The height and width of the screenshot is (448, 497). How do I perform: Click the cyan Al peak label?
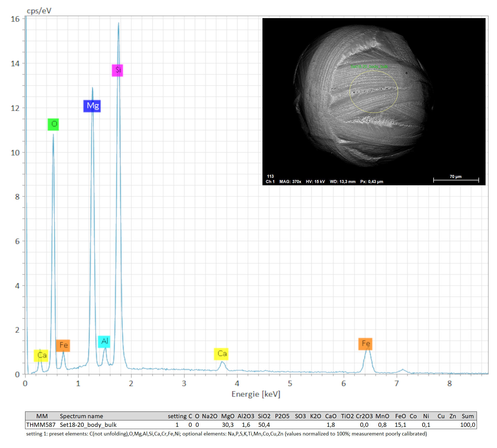tap(104, 342)
